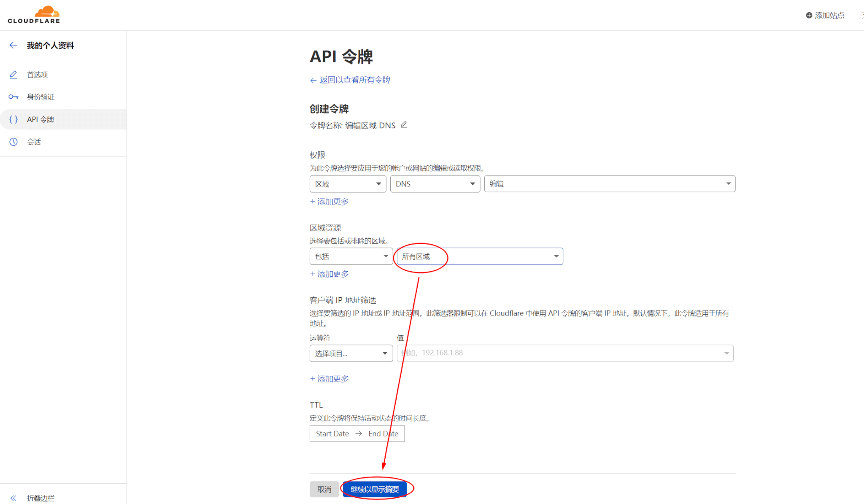Open the 区域 permission scope dropdown
This screenshot has height=504, width=864.
(348, 184)
